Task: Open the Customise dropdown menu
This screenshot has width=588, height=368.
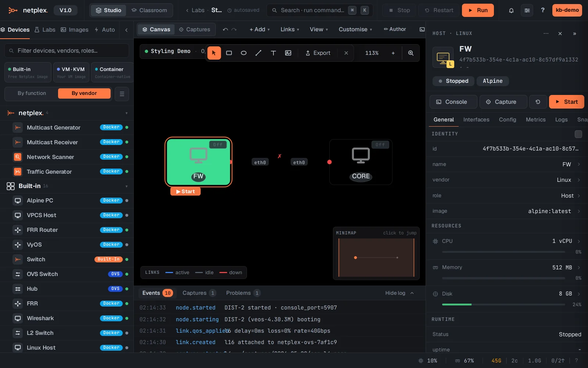Action: (x=355, y=29)
